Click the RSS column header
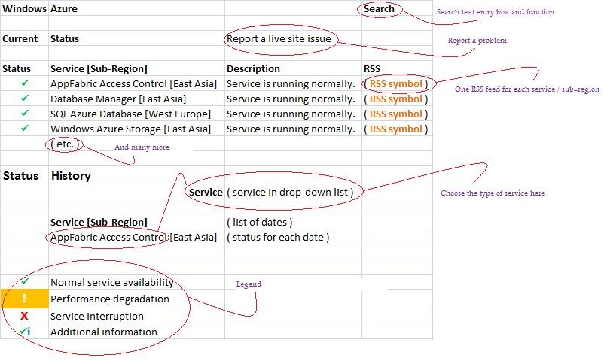 372,69
